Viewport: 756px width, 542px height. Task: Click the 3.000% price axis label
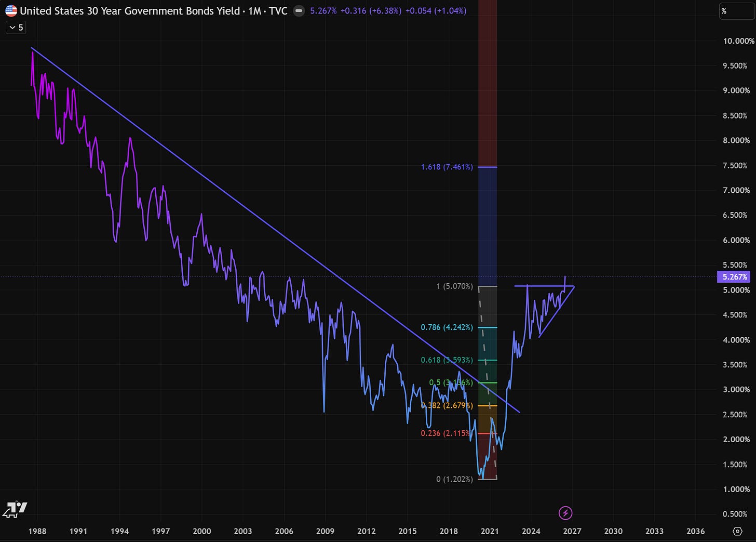click(736, 390)
